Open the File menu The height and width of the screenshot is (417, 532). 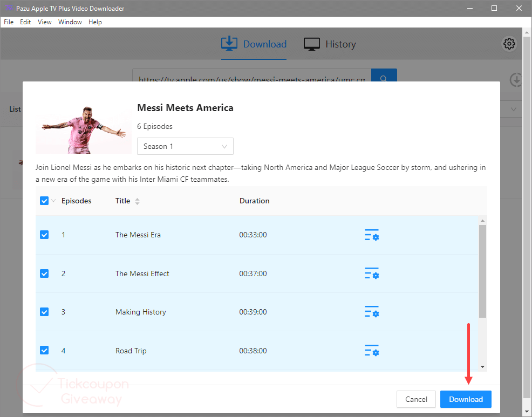click(9, 22)
